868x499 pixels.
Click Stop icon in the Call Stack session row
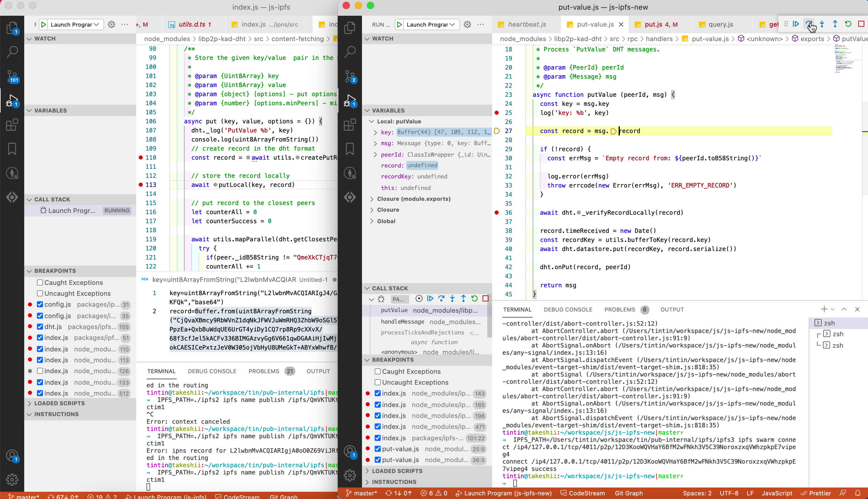(485, 298)
